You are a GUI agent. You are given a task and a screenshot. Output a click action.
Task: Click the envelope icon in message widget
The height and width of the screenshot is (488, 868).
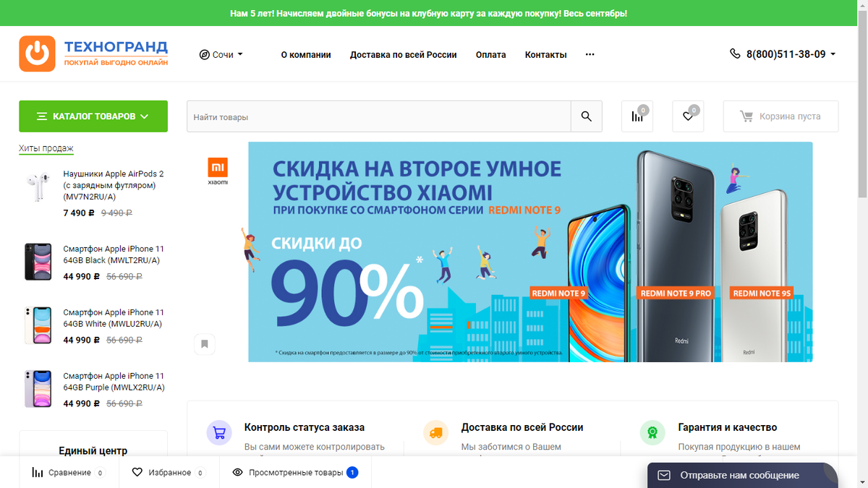pos(664,475)
